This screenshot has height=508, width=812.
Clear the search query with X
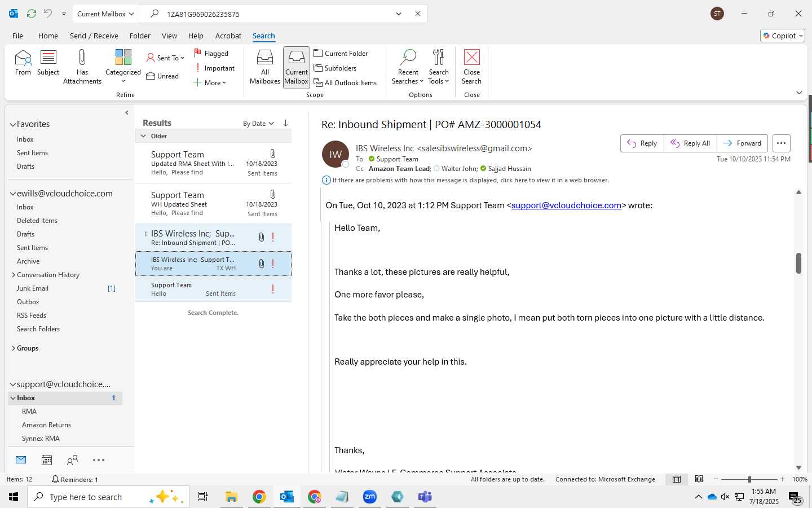418,14
